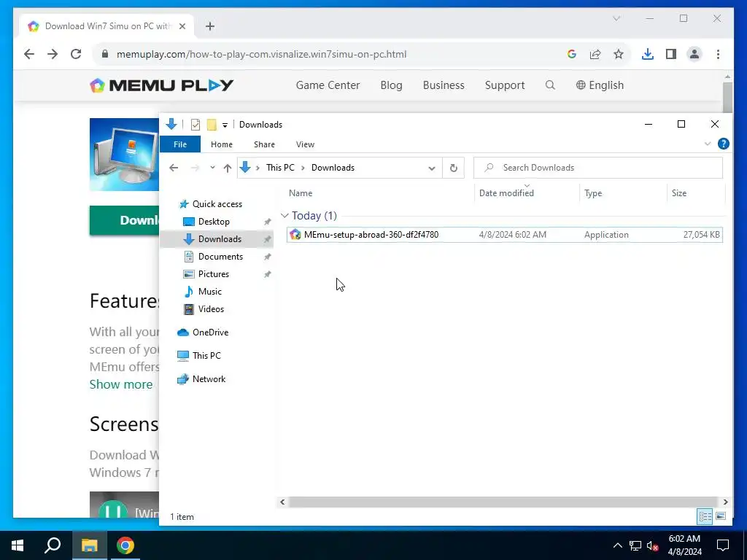
Task: Click the Show more link
Action: [x=121, y=384]
